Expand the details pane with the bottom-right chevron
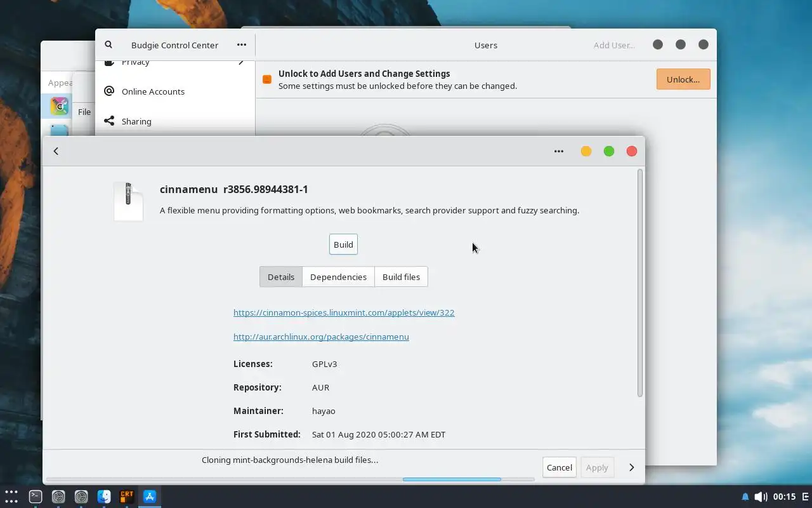This screenshot has width=812, height=508. click(631, 467)
